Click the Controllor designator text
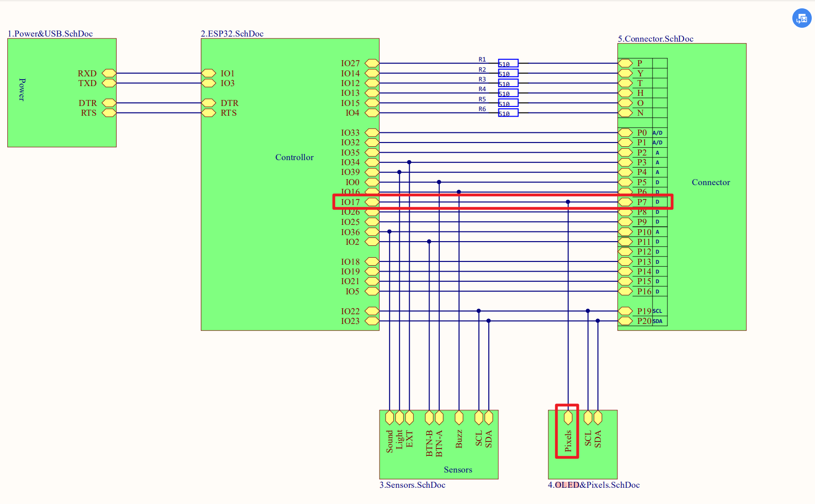This screenshot has width=815, height=504. coord(294,157)
